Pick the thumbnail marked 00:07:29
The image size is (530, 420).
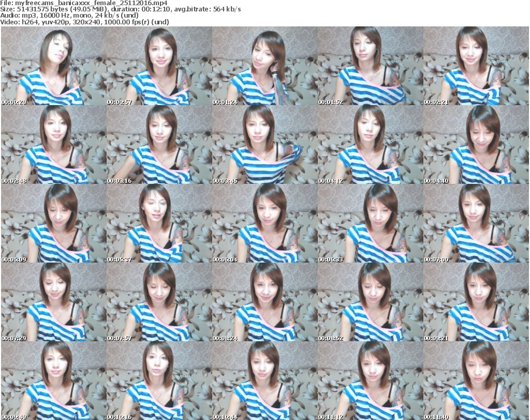[x=54, y=302]
